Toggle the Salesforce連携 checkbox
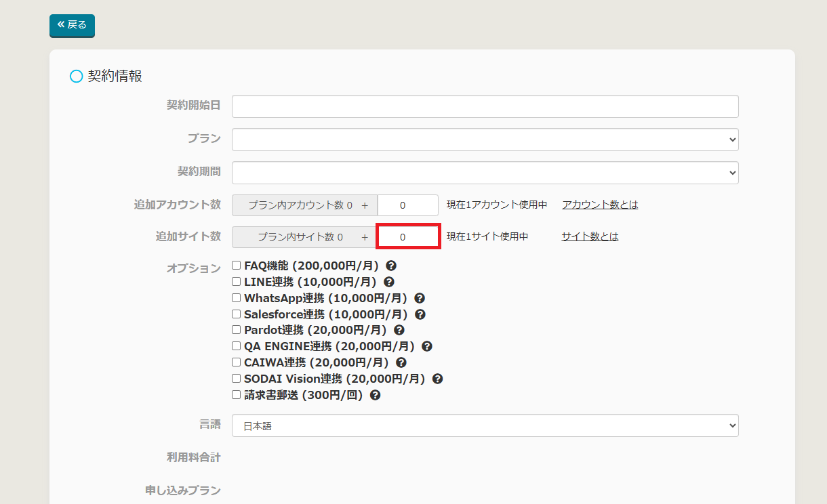This screenshot has width=827, height=504. [237, 314]
